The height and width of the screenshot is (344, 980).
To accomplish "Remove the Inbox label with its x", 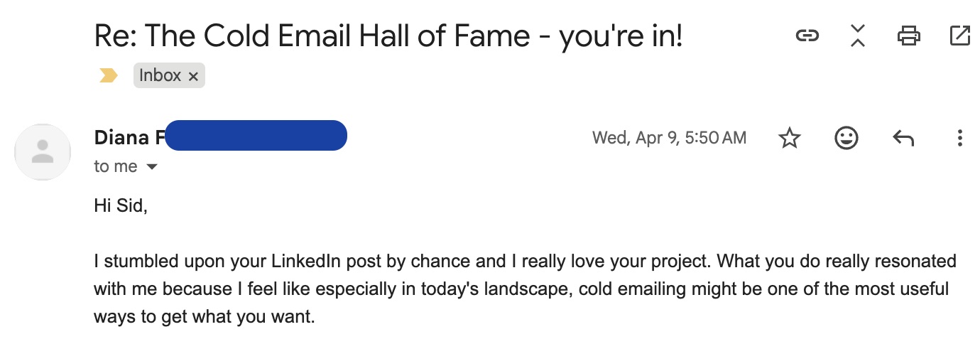I will [193, 76].
